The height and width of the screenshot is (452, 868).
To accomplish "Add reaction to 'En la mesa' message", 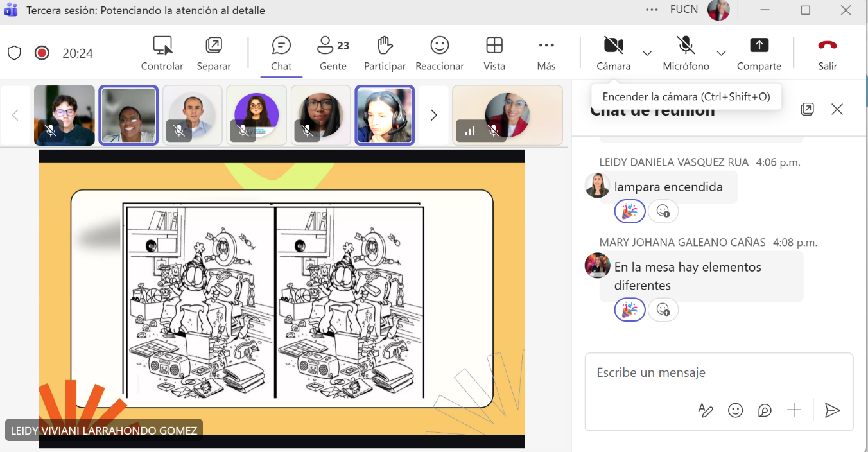I will pos(663,310).
